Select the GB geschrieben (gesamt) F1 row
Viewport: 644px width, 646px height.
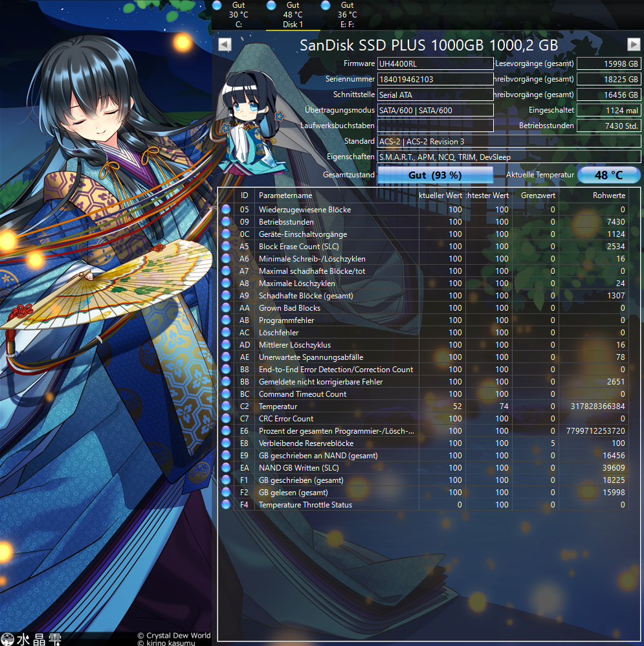[x=423, y=480]
